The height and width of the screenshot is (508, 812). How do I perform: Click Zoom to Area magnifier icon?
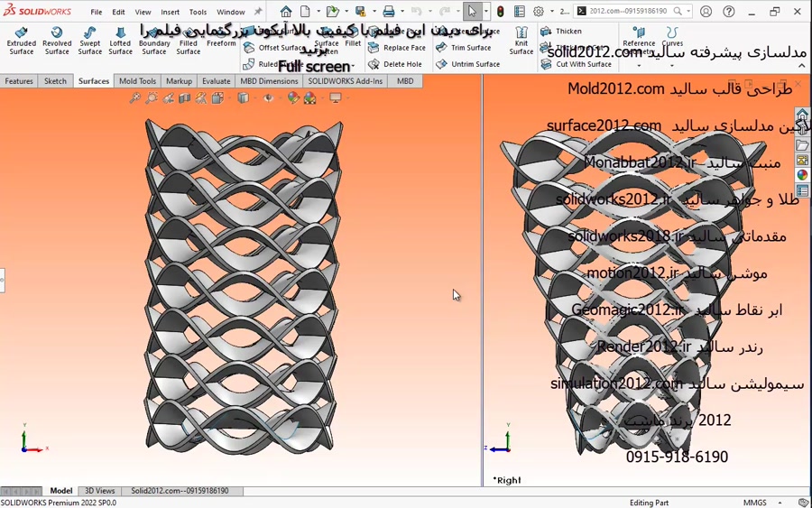pyautogui.click(x=152, y=97)
